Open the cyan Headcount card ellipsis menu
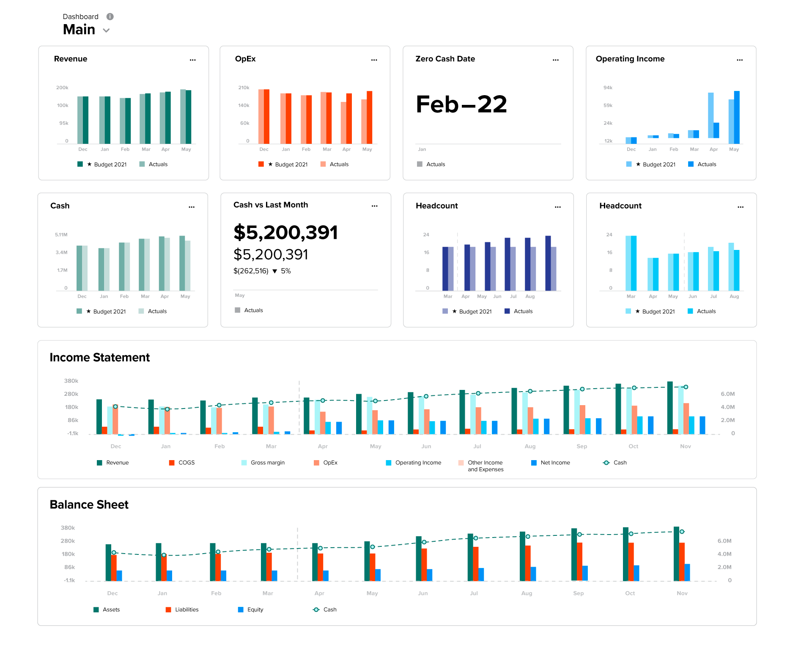This screenshot has height=650, width=812. pos(740,207)
